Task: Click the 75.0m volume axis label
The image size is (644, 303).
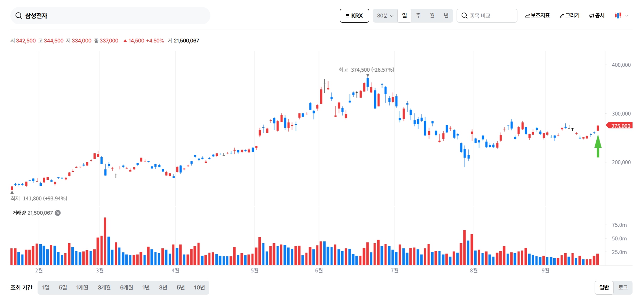Action: (619, 225)
